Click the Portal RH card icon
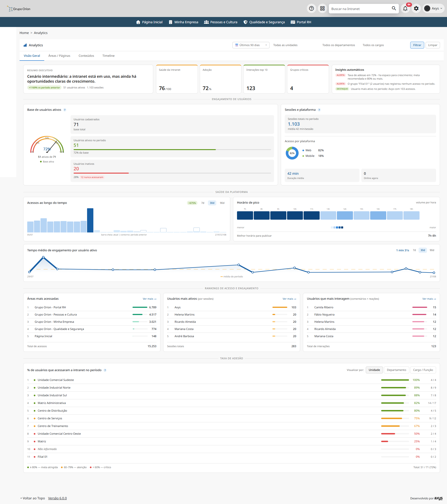Viewport: 447px width, 504px height. 293,22
